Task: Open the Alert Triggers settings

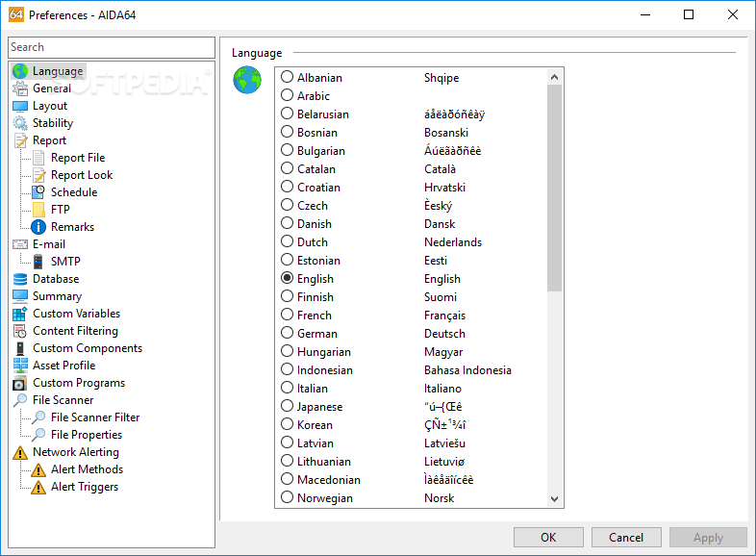Action: click(85, 487)
